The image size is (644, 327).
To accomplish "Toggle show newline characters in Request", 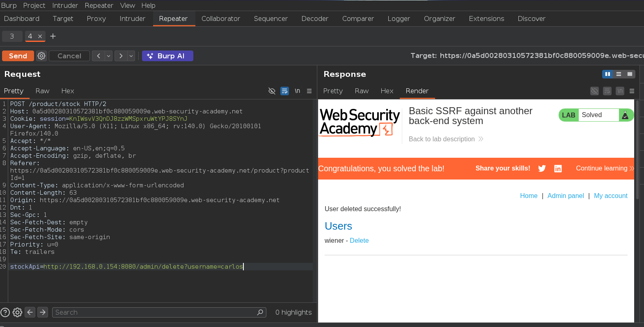I will click(297, 91).
